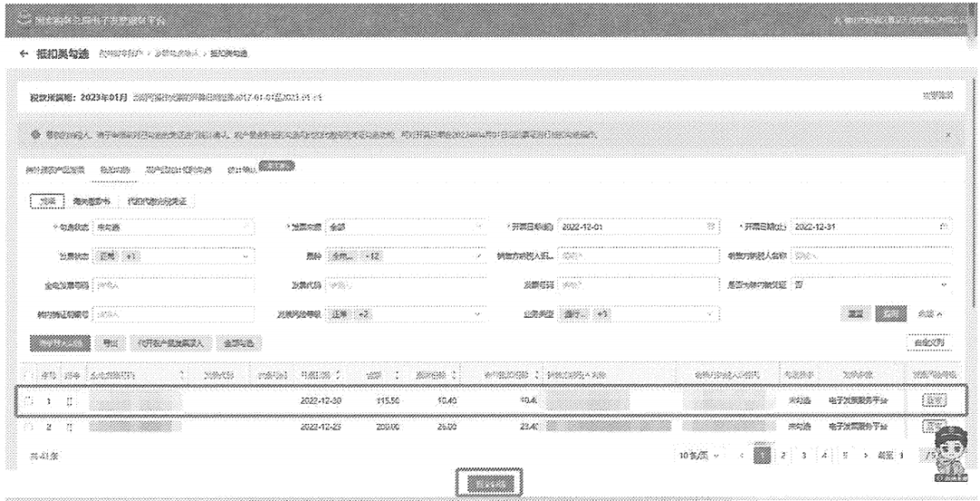Screen dimensions: 980x501
Task: Click the 全电发票号码 input field
Action: coord(173,285)
